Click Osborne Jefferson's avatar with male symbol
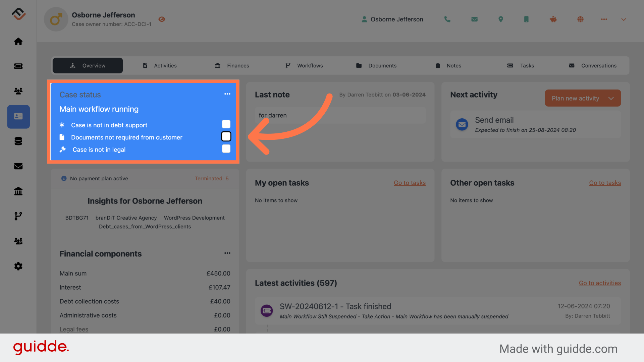The height and width of the screenshot is (362, 644). (56, 19)
